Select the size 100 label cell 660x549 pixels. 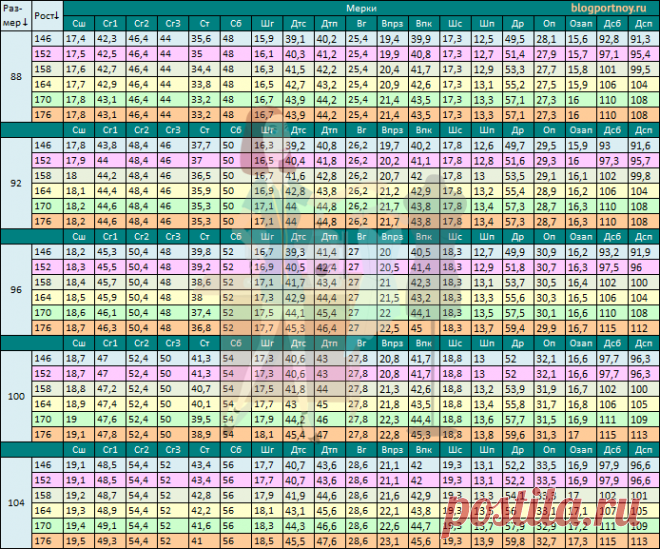coord(16,396)
